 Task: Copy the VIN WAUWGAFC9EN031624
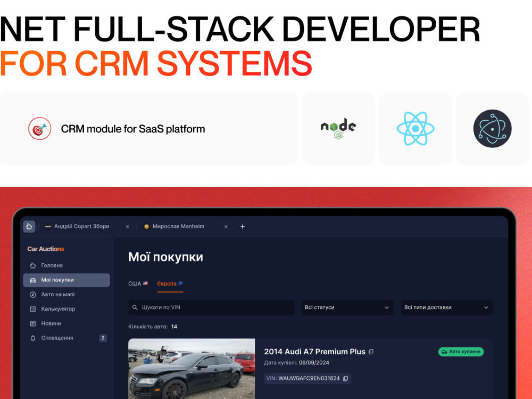(345, 378)
